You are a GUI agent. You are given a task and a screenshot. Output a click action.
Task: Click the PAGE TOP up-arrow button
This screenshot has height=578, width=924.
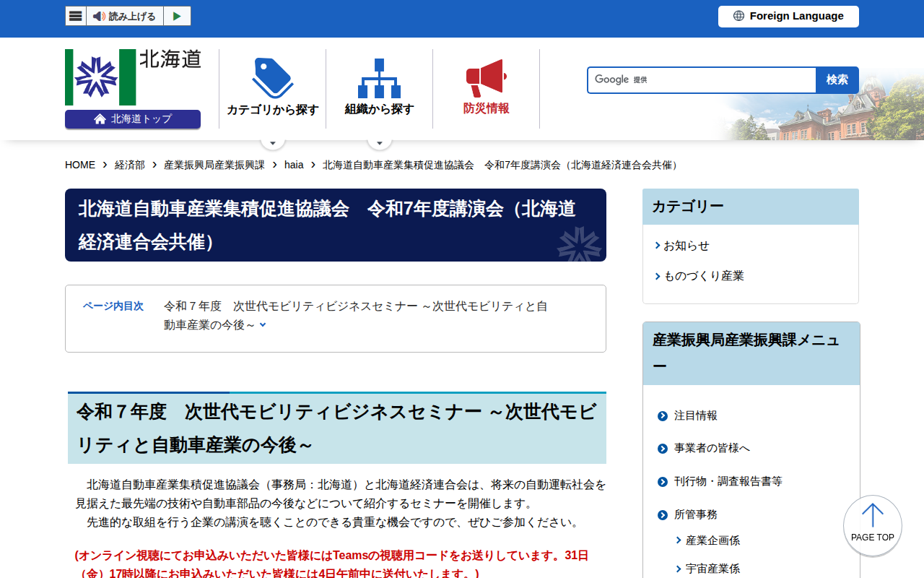click(x=873, y=525)
